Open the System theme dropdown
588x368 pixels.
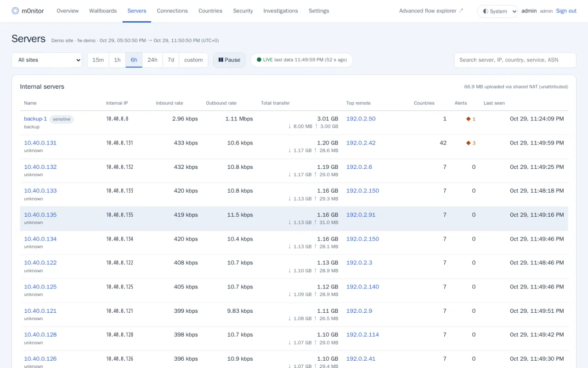click(x=498, y=11)
